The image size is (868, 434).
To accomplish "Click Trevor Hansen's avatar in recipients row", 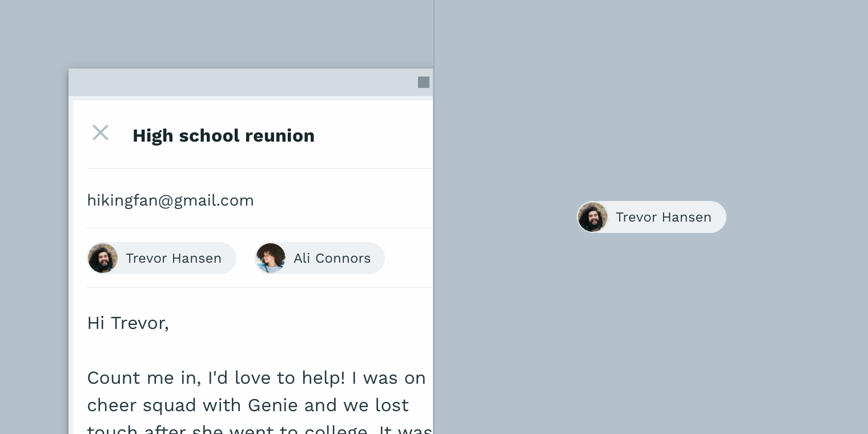I will pos(103,258).
